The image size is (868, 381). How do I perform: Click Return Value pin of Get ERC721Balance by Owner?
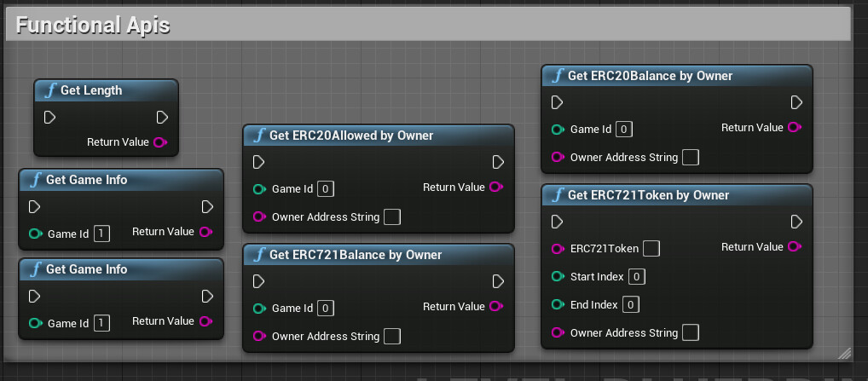(496, 306)
